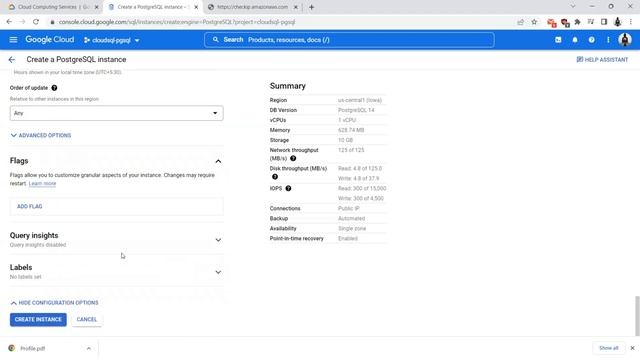640x360 pixels.
Task: Click the Google Cloud logo
Action: pyautogui.click(x=50, y=40)
